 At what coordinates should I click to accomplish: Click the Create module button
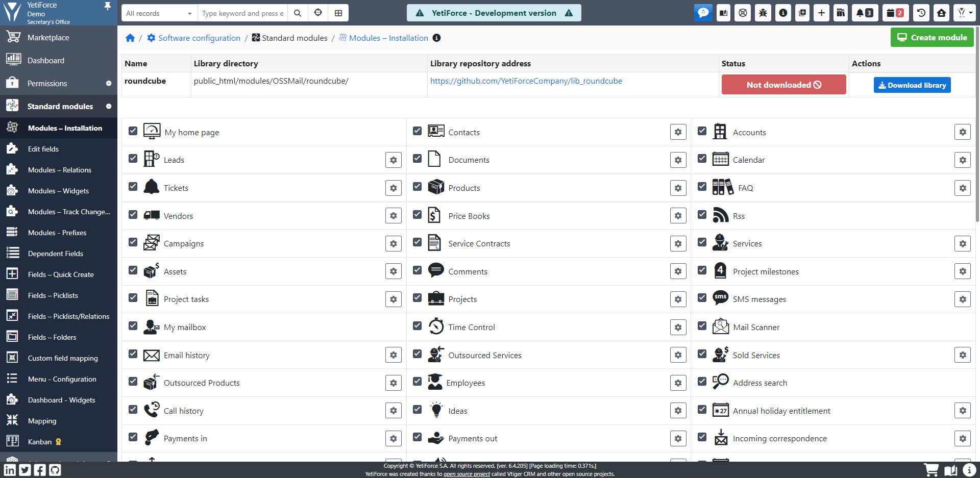(x=932, y=37)
